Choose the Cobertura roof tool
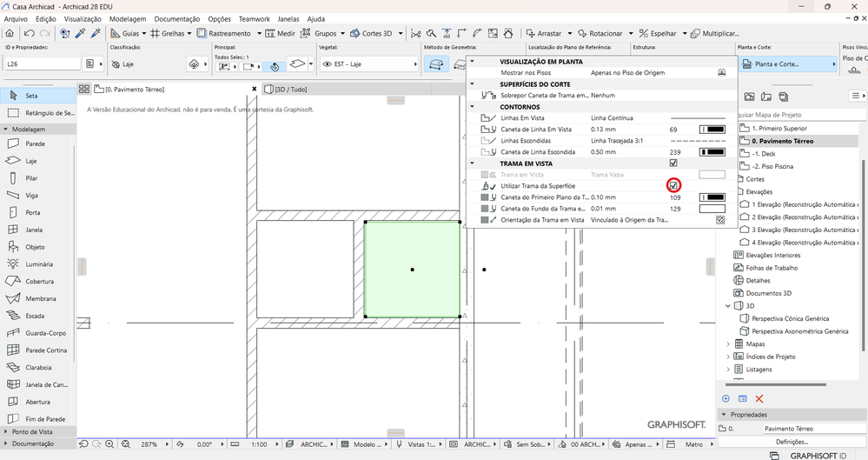The height and width of the screenshot is (460, 868). point(40,281)
